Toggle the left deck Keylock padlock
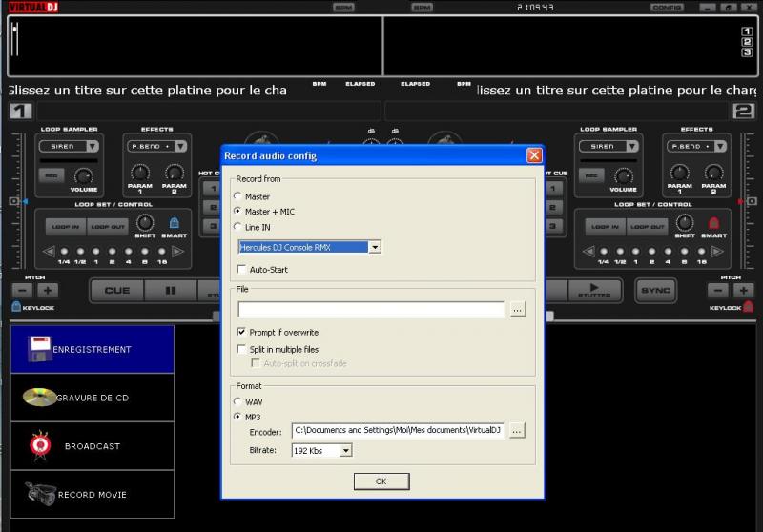The height and width of the screenshot is (532, 763). click(x=15, y=307)
